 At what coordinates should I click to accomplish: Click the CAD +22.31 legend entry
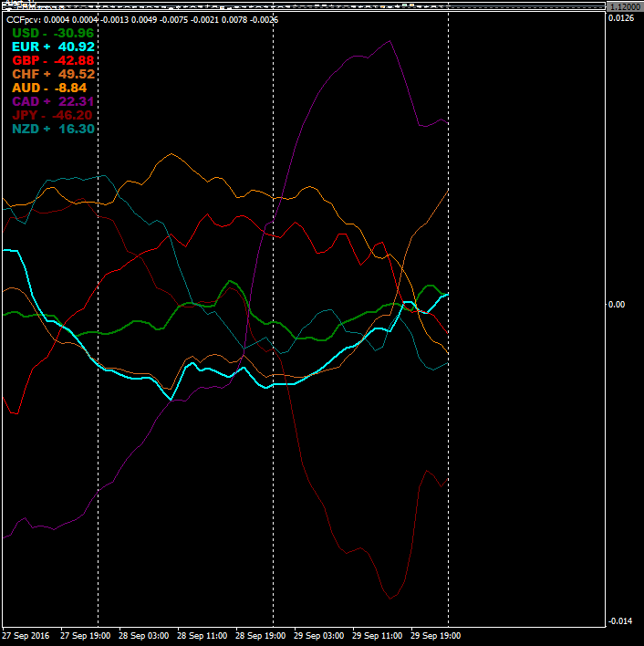pos(53,101)
